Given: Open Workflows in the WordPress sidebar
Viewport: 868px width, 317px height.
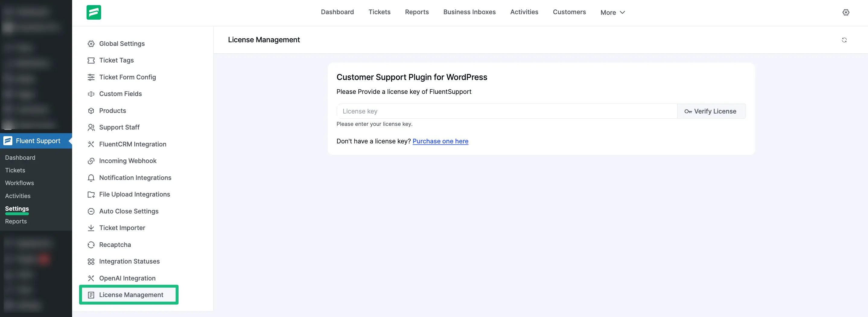Looking at the screenshot, I should tap(20, 183).
